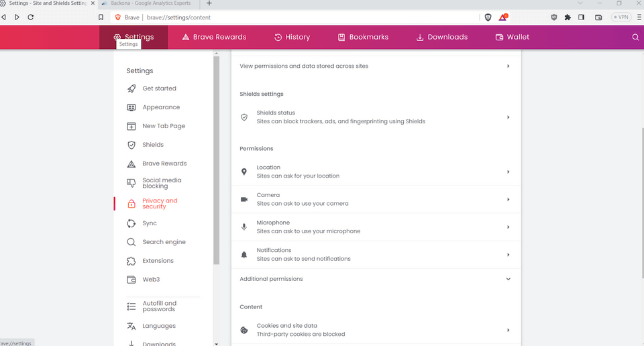Open Shields in the settings sidebar
Screen dimensions: 644x346
(153, 145)
